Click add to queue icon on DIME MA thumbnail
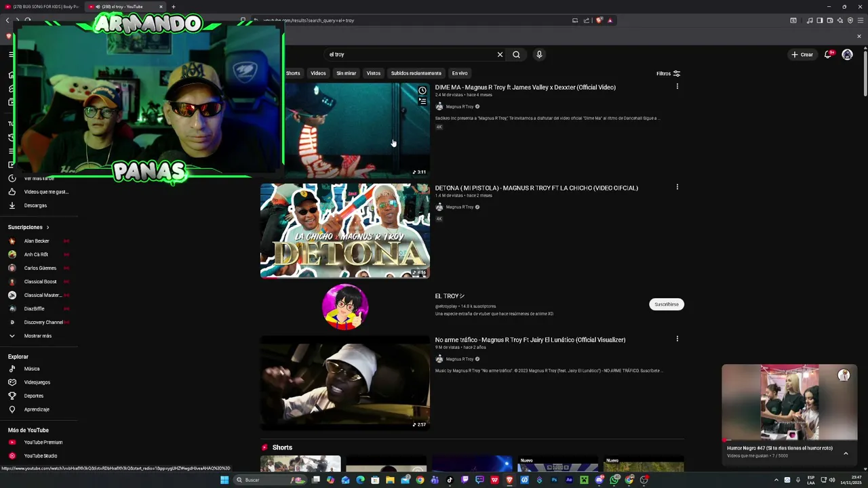Screen dimensions: 868x488 pos(422,102)
